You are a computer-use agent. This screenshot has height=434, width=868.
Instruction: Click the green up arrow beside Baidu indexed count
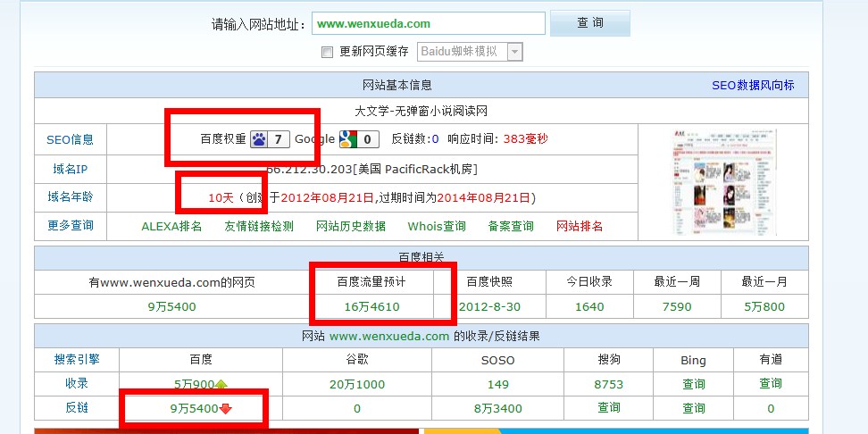pyautogui.click(x=221, y=385)
